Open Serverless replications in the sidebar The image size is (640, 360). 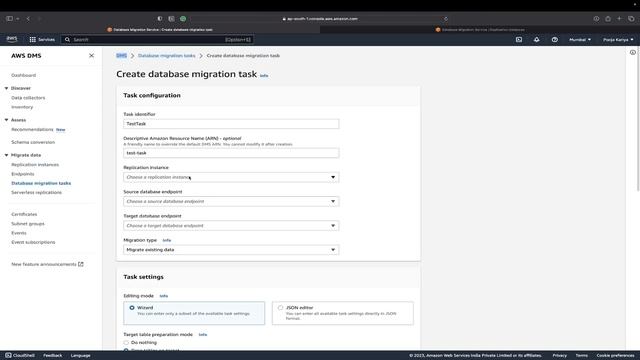[36, 192]
